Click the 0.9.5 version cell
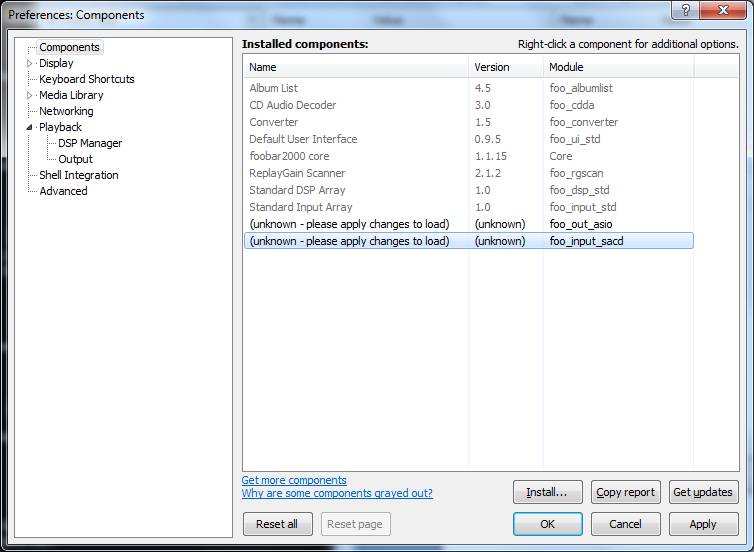 pos(487,139)
